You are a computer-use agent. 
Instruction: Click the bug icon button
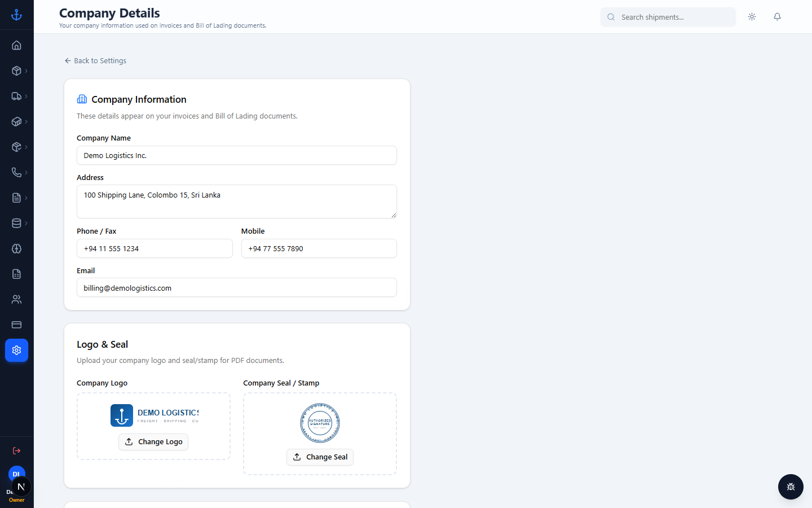tap(791, 487)
